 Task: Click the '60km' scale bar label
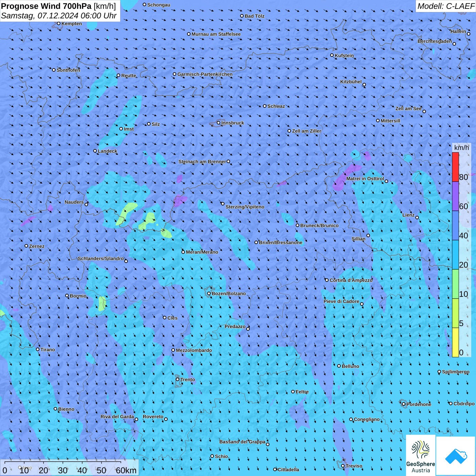click(126, 470)
